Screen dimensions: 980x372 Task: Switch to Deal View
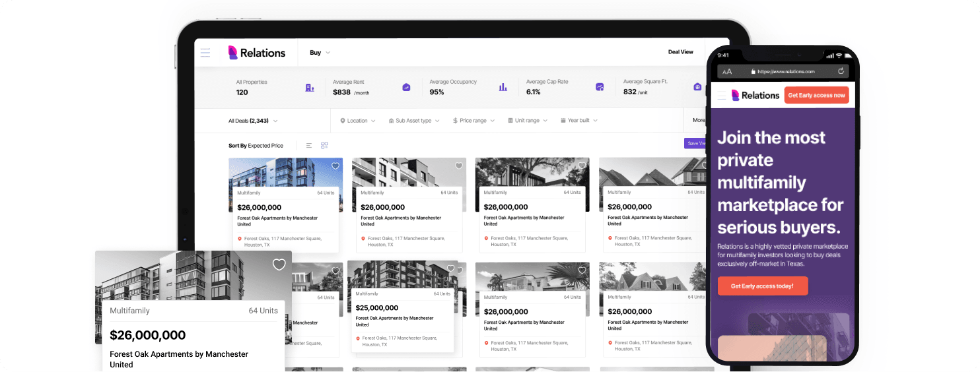(x=680, y=52)
